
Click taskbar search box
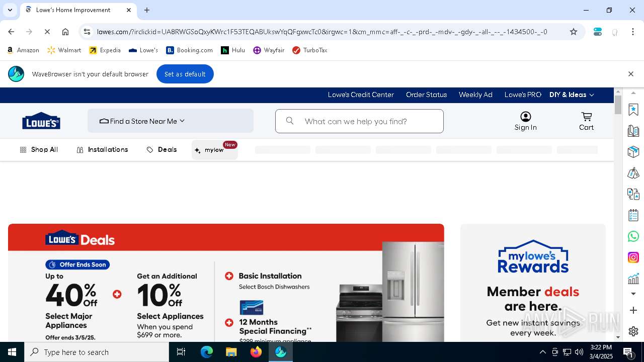tap(97, 352)
